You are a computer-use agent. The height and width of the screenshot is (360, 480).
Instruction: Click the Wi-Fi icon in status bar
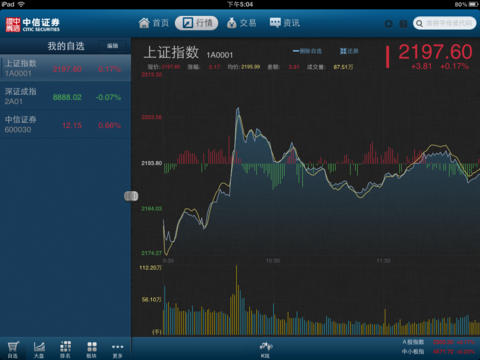tap(21, 4)
